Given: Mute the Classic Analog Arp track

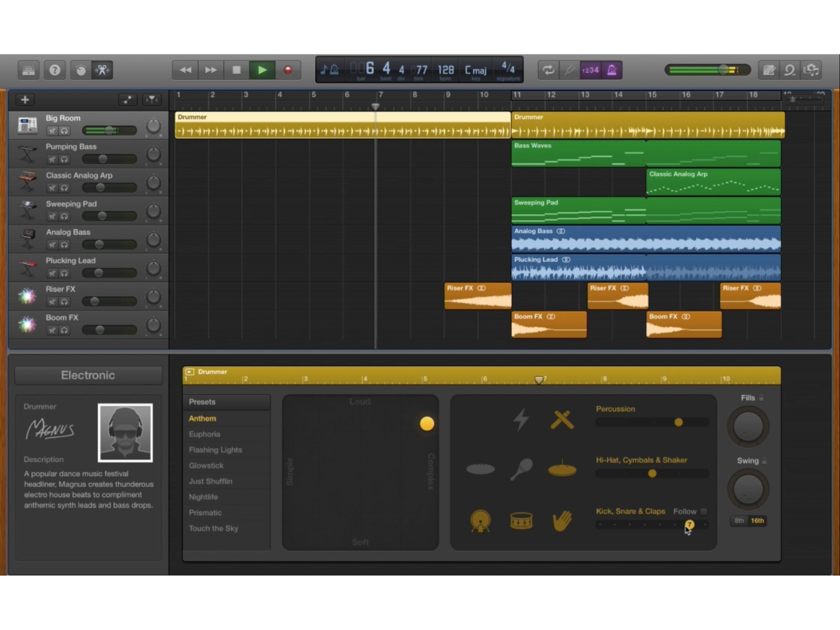Looking at the screenshot, I should 52,188.
